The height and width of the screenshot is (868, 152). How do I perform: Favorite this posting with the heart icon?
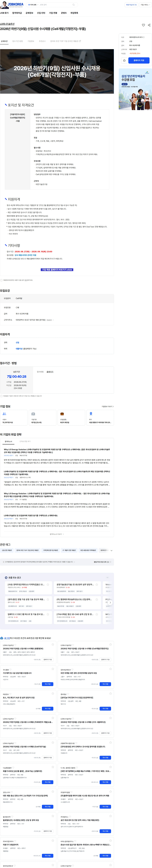coord(143,25)
